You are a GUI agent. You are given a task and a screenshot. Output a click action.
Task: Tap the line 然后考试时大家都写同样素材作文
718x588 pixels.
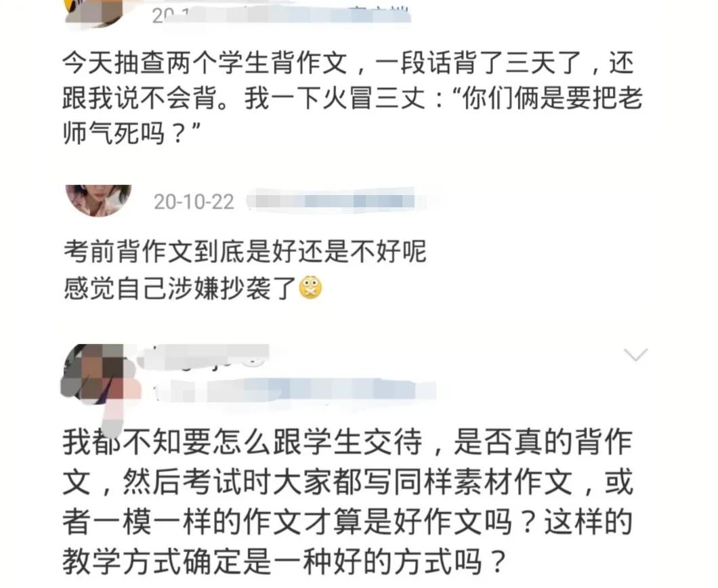[x=348, y=482]
